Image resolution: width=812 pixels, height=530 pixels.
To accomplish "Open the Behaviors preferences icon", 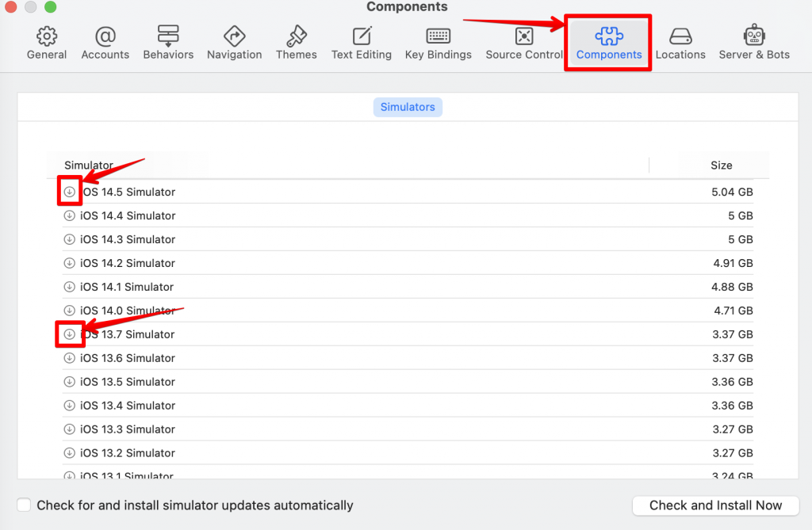I will point(168,36).
